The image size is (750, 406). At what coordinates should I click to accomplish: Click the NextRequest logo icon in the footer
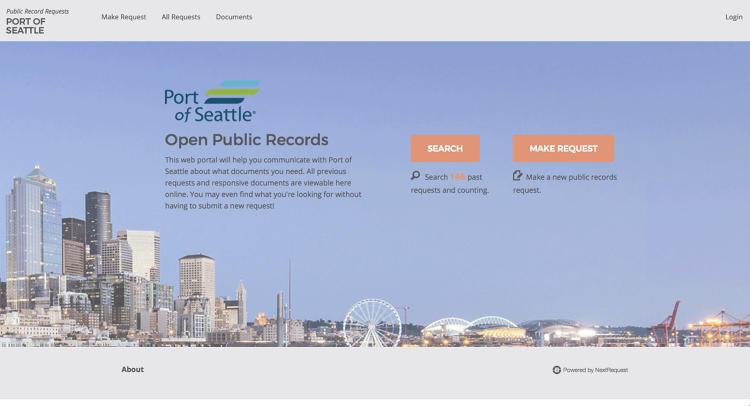coord(557,370)
